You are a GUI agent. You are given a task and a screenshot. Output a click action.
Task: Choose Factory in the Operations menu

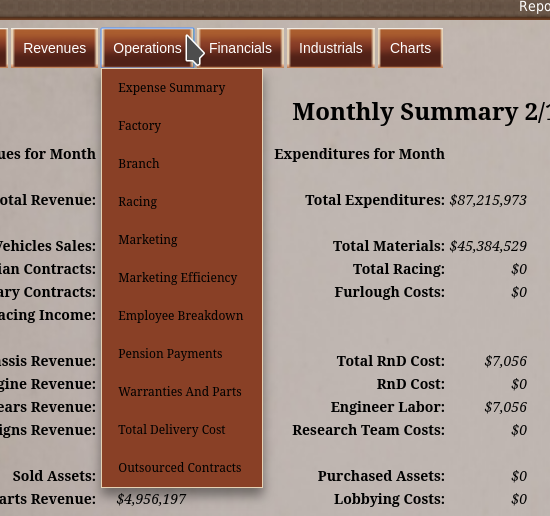click(x=182, y=126)
